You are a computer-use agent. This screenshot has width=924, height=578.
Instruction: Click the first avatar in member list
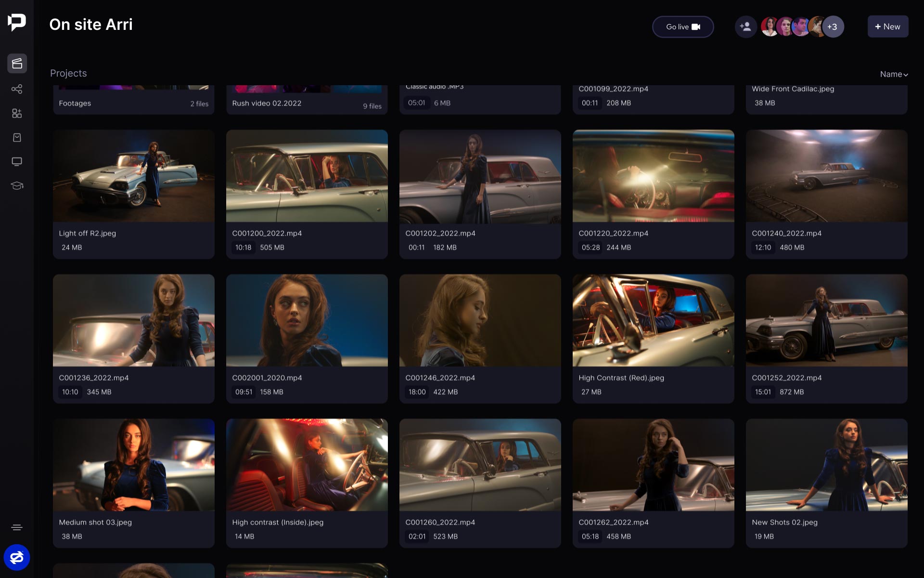770,26
